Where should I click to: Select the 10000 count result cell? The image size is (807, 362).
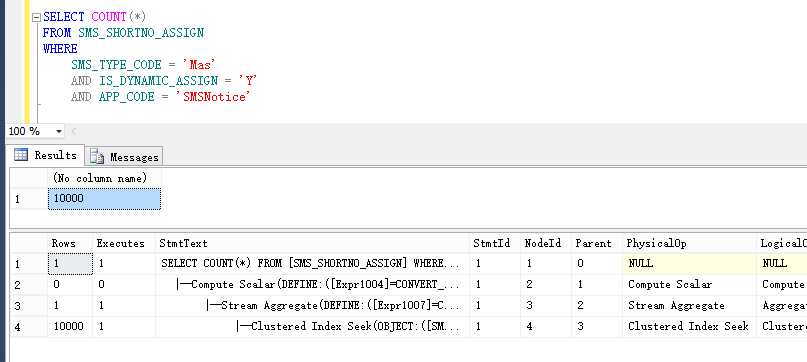(x=104, y=199)
